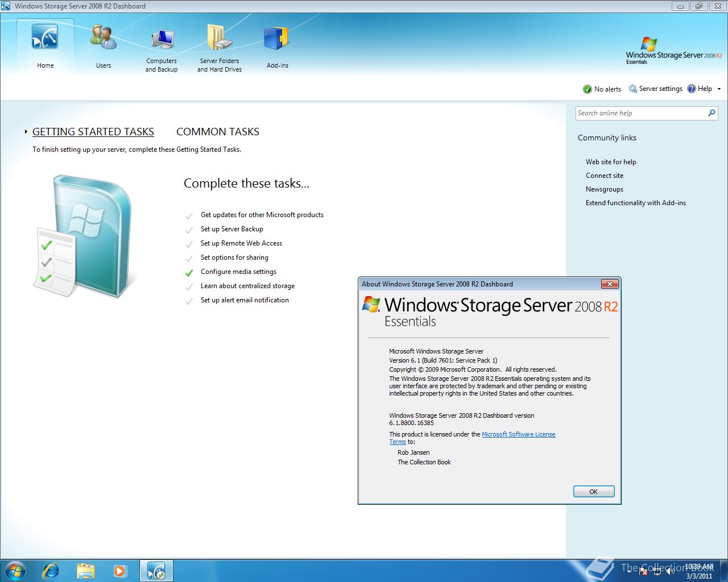
Task: Check the 'Set up Remote Web Access' checkmark
Action: tap(189, 244)
